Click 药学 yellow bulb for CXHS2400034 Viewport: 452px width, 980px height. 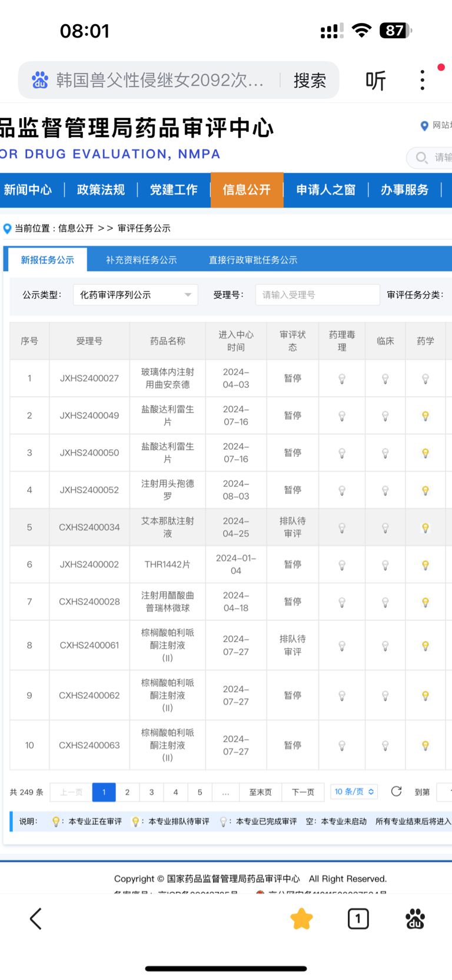pyautogui.click(x=426, y=528)
